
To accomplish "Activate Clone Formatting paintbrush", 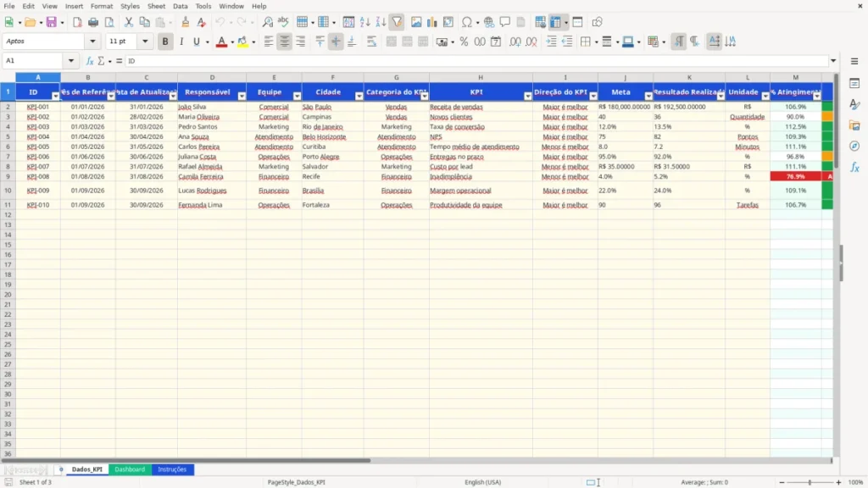I will pos(186,22).
